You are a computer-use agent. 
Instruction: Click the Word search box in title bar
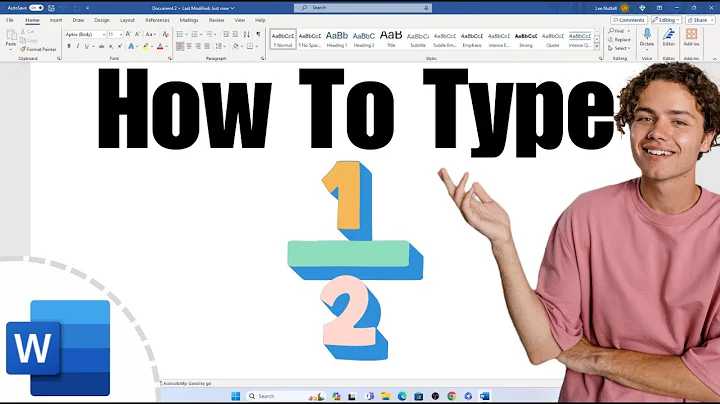point(363,8)
